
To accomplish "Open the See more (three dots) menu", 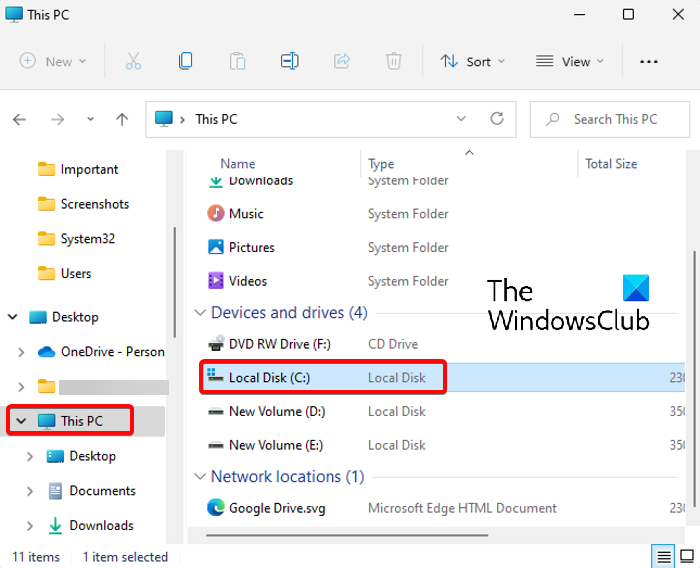I will (x=649, y=62).
